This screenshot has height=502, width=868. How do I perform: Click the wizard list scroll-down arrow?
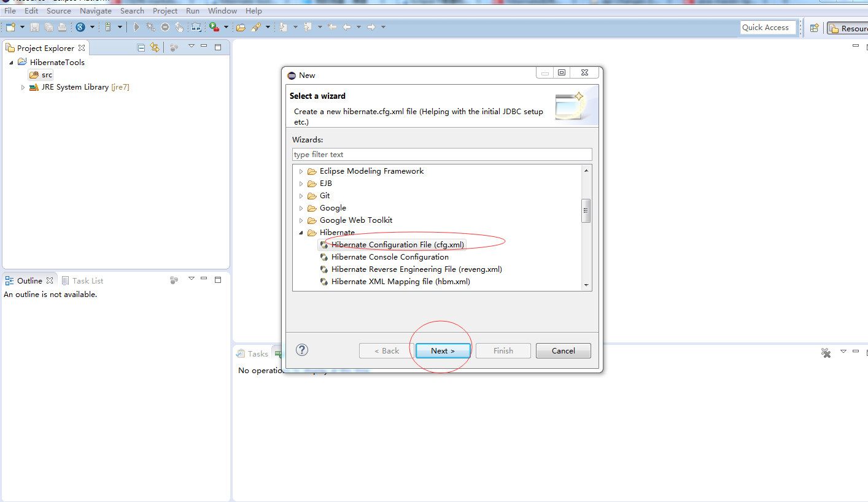586,285
